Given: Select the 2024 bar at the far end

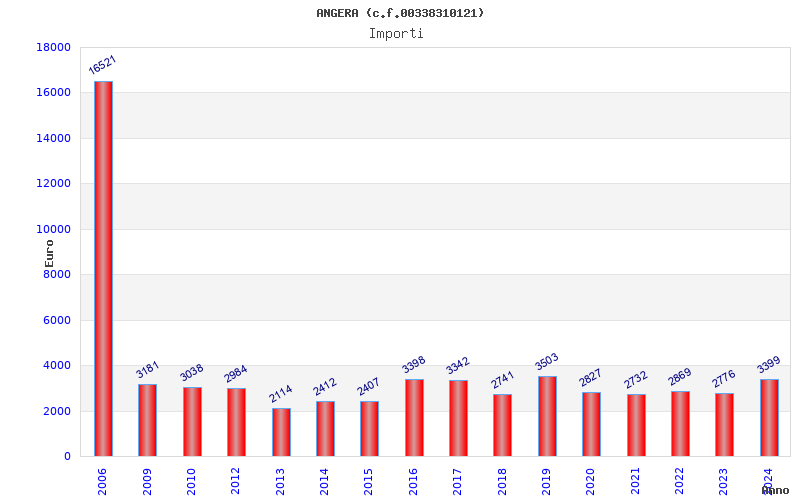Looking at the screenshot, I should [x=769, y=417].
